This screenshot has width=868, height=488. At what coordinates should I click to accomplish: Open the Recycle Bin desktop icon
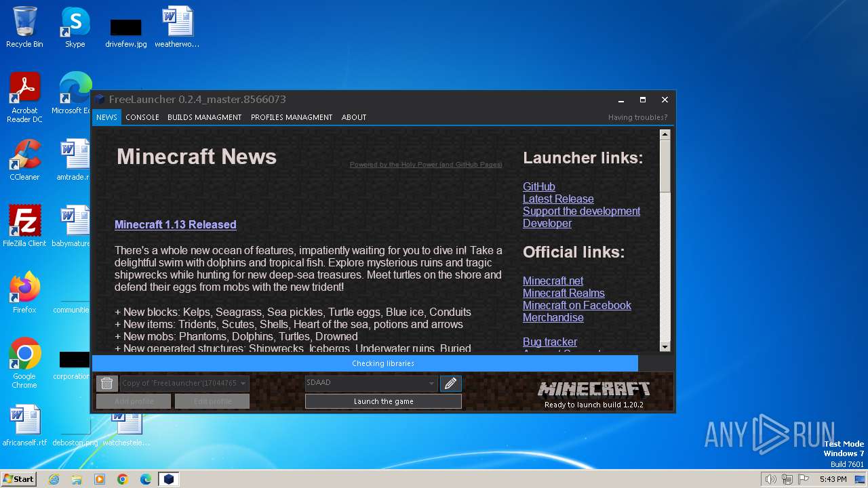click(24, 27)
